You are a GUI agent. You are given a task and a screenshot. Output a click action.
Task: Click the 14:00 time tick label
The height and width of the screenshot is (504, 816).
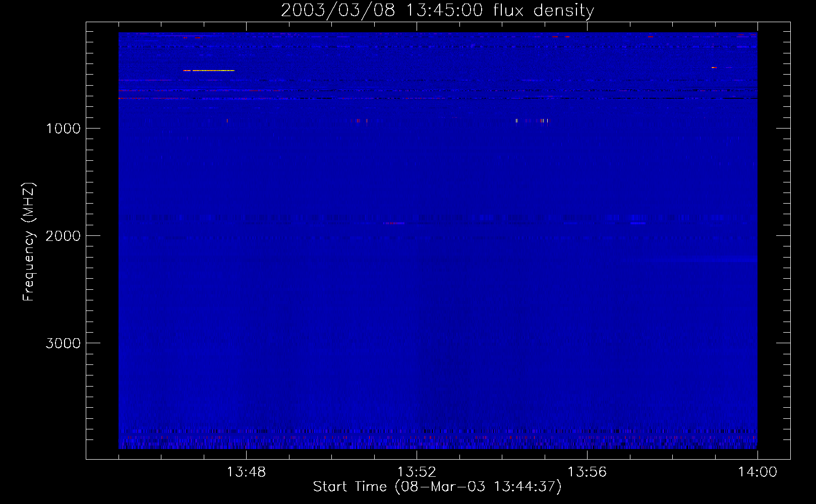click(757, 472)
